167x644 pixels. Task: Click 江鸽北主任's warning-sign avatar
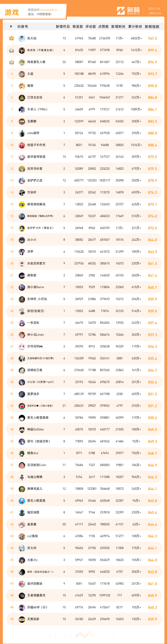(x=22, y=97)
